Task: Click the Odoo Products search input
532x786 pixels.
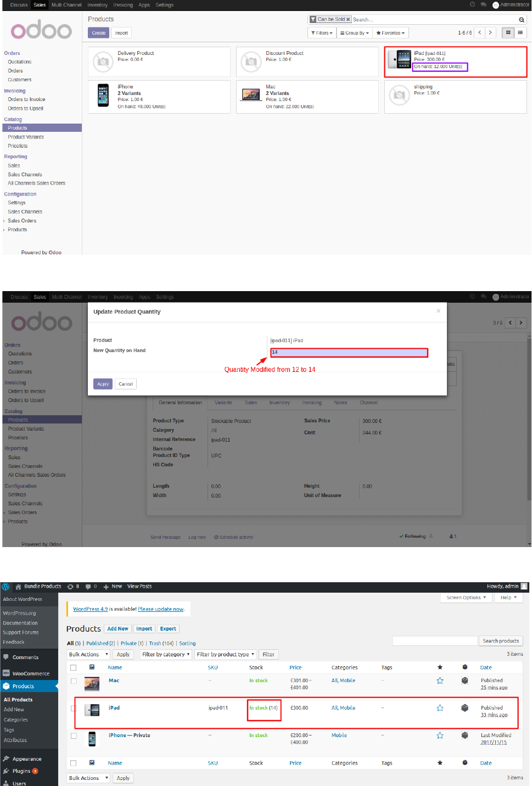Action: [x=434, y=20]
